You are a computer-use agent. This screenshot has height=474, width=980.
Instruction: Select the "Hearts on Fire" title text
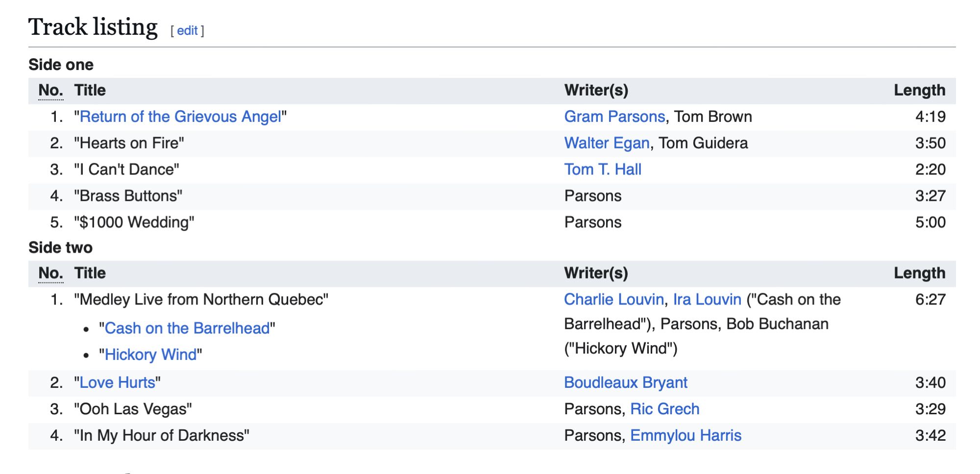click(129, 143)
